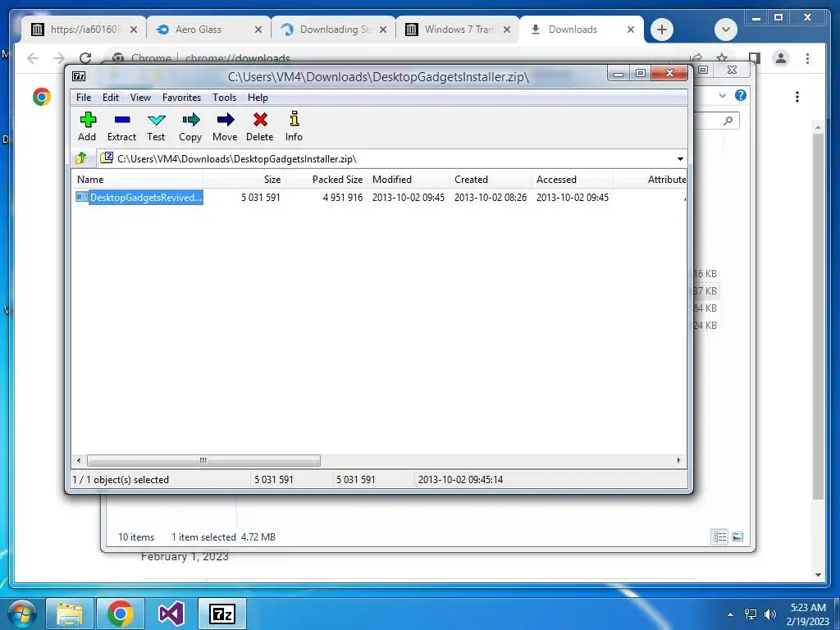The image size is (840, 630).
Task: Click the 5 031 591 size cell
Action: point(260,198)
